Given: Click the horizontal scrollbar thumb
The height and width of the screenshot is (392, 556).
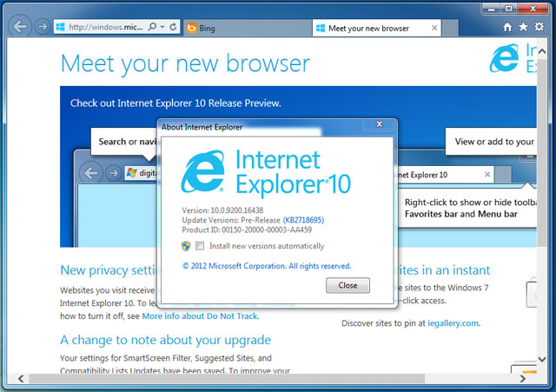Looking at the screenshot, I should (x=227, y=378).
